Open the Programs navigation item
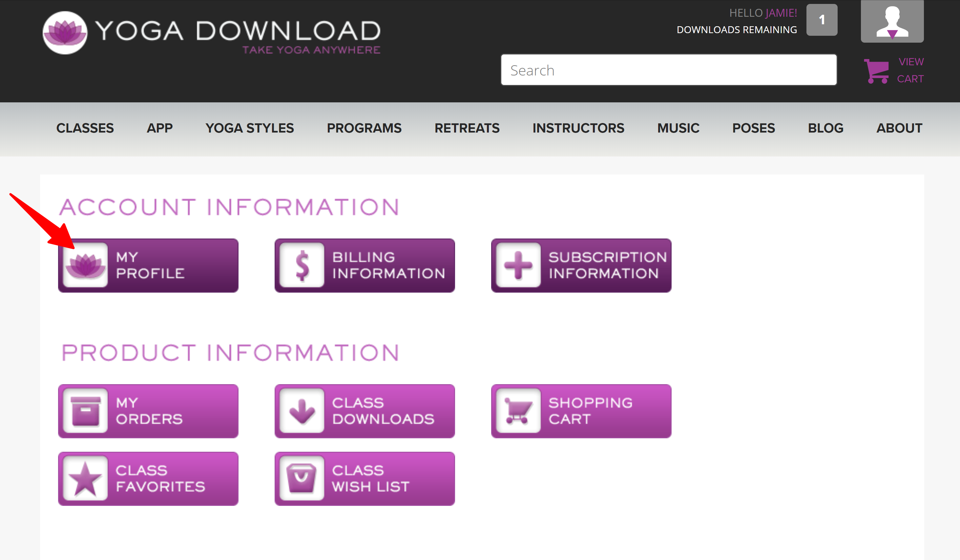 [364, 128]
